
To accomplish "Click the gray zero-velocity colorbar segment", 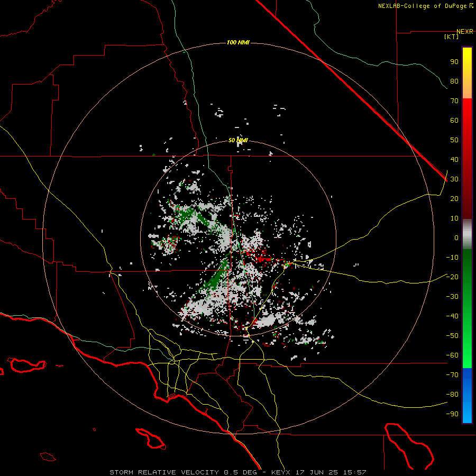I will pyautogui.click(x=467, y=234).
